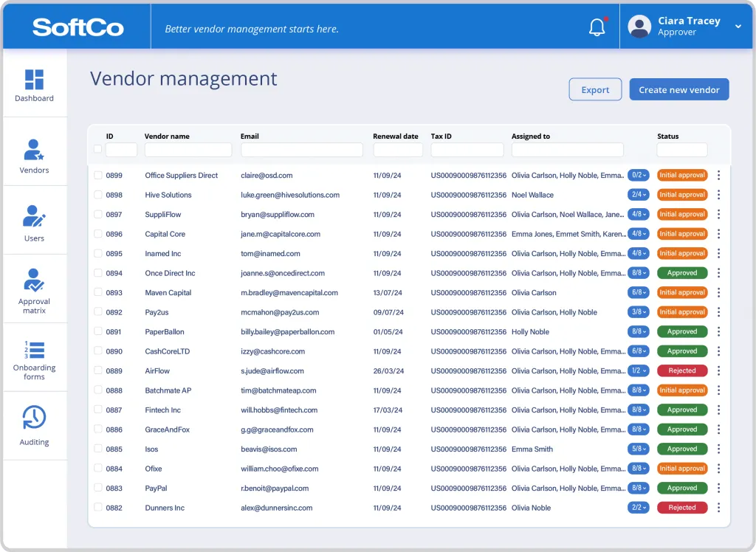Click Create new vendor button
The height and width of the screenshot is (552, 756).
tap(678, 90)
